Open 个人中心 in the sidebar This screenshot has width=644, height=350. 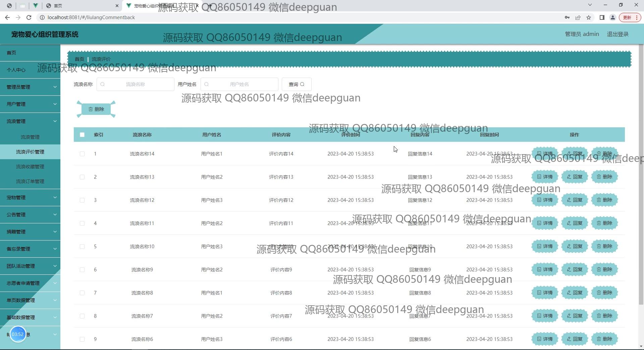(30, 70)
